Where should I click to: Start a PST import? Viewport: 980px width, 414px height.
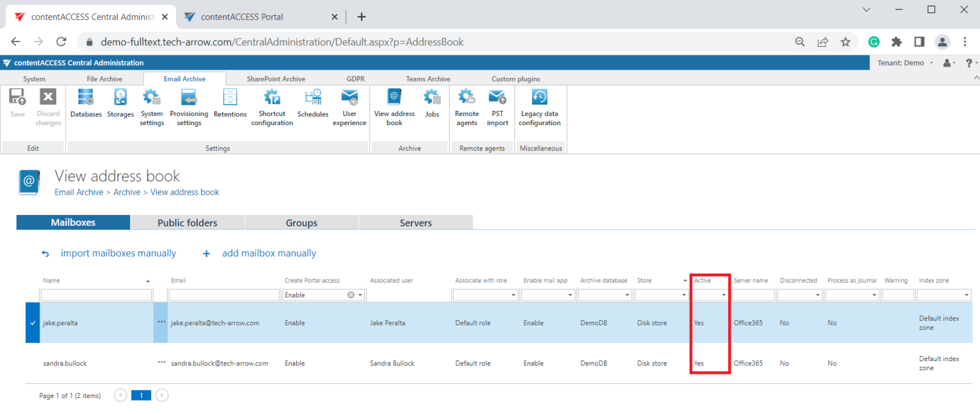(x=497, y=106)
